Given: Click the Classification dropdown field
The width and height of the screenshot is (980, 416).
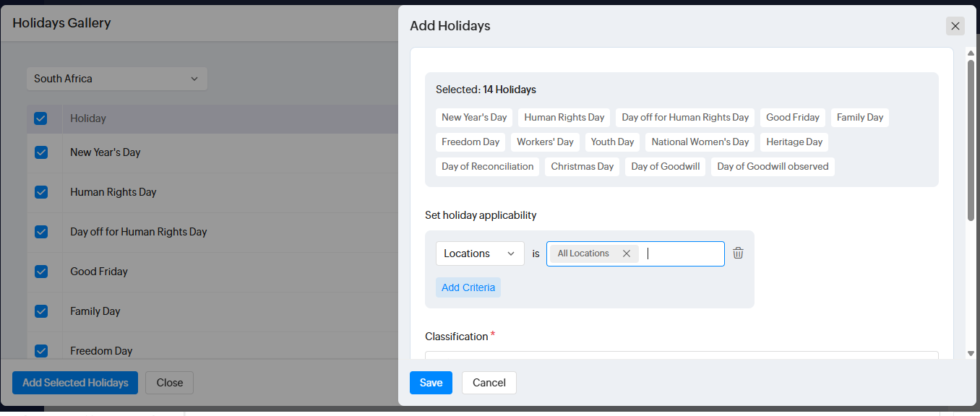Looking at the screenshot, I should click(x=681, y=355).
